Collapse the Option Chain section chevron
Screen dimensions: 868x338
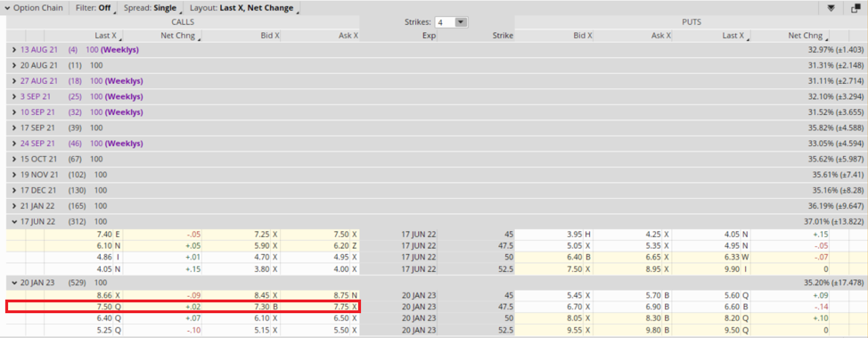tap(8, 8)
